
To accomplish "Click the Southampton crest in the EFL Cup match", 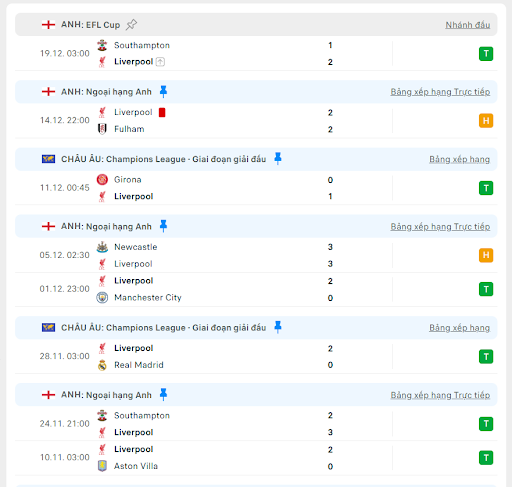I will 102,45.
